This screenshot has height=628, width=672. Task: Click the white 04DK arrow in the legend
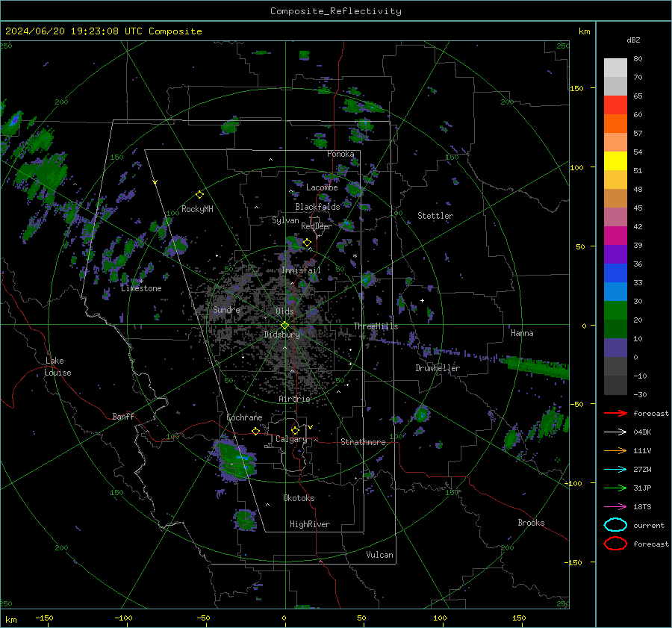[x=615, y=432]
